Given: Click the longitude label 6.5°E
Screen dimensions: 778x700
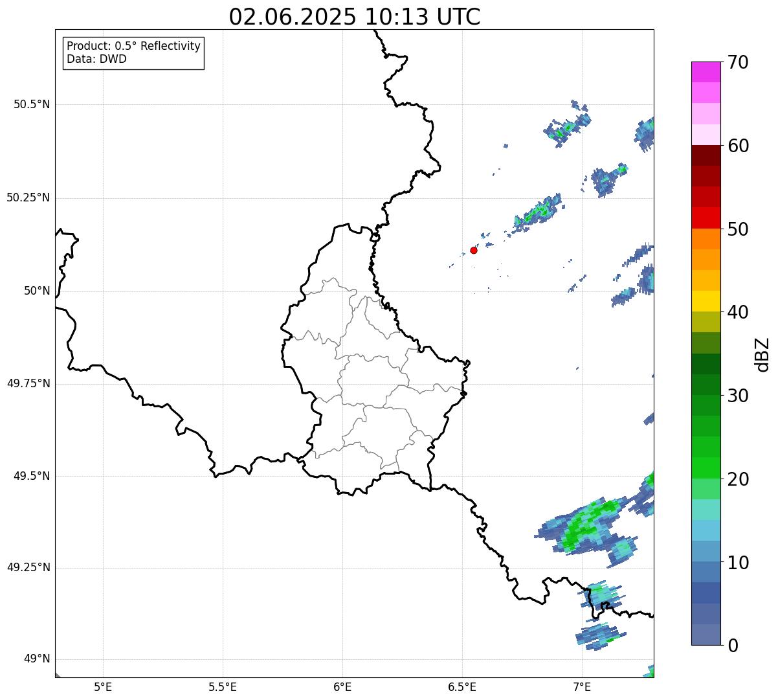Looking at the screenshot, I should click(x=462, y=687).
